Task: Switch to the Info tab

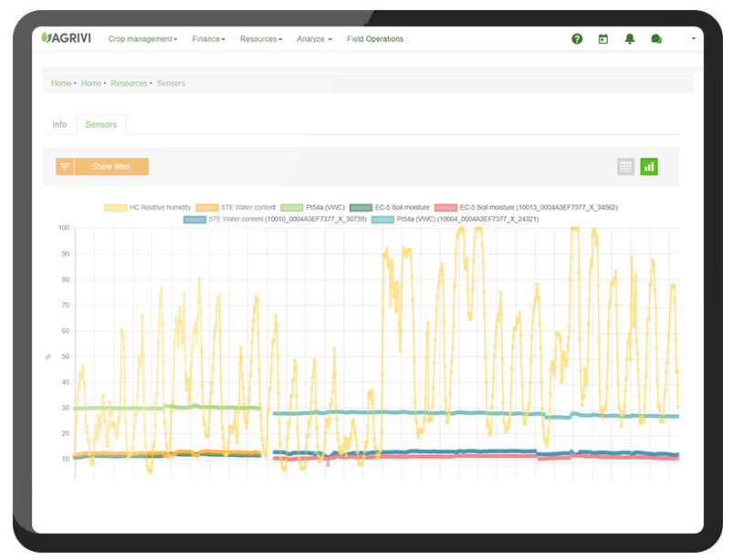Action: click(59, 125)
